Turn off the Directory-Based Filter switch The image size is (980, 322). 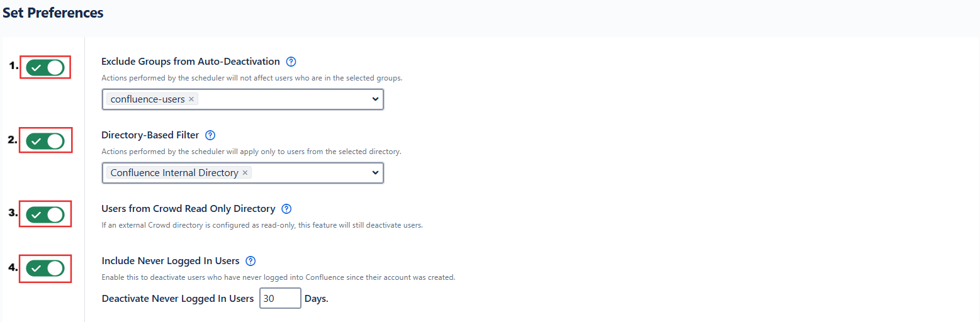(45, 142)
